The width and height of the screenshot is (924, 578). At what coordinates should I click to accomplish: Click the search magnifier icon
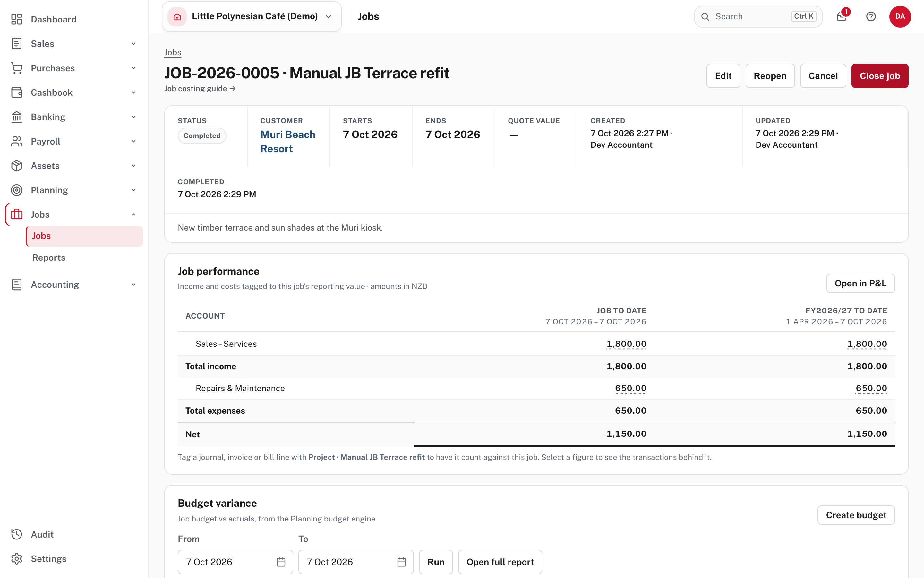click(x=705, y=16)
